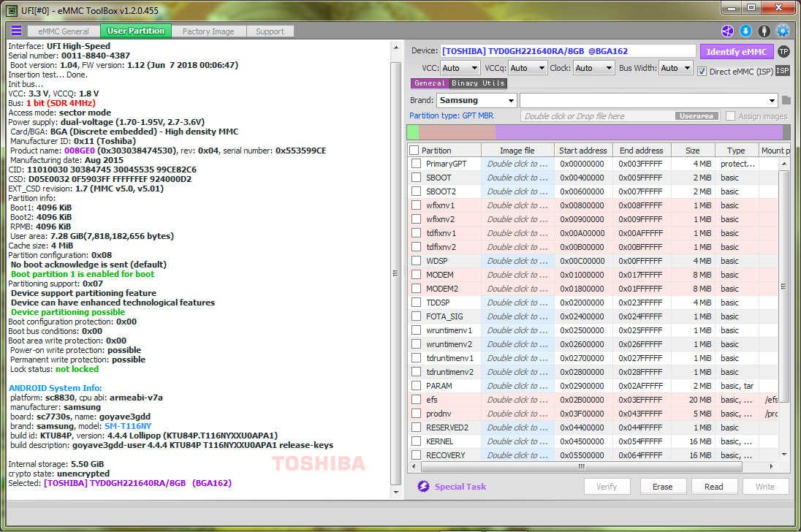801x532 pixels.
Task: Open the Factory Image tab
Action: pyautogui.click(x=208, y=31)
